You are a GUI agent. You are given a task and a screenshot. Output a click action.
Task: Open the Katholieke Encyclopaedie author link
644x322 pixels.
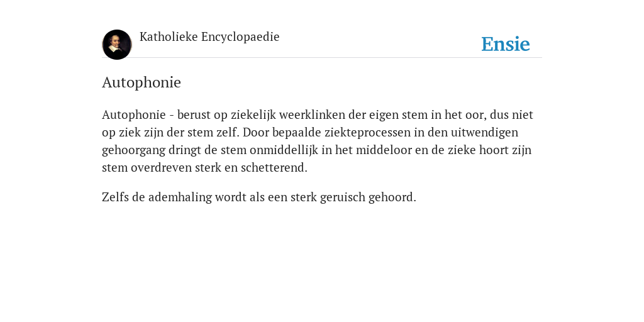(x=209, y=36)
